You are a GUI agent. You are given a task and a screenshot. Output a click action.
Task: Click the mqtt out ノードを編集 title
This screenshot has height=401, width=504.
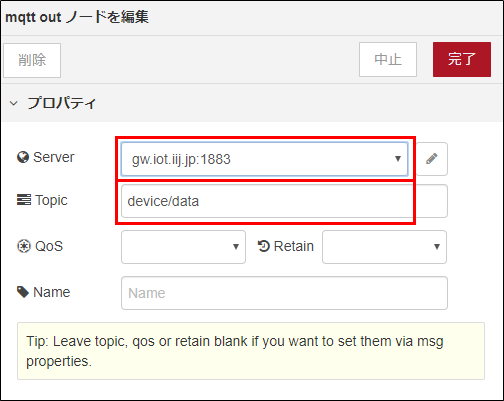(x=77, y=17)
